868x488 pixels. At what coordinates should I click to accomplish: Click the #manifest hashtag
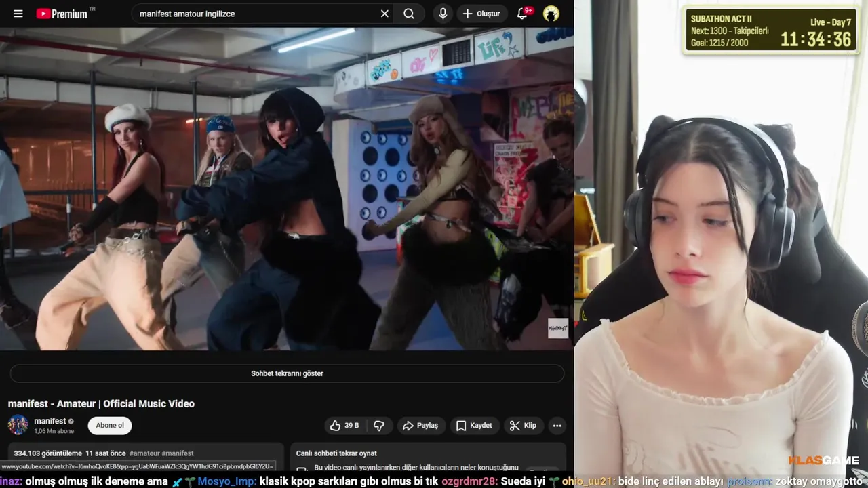[178, 453]
